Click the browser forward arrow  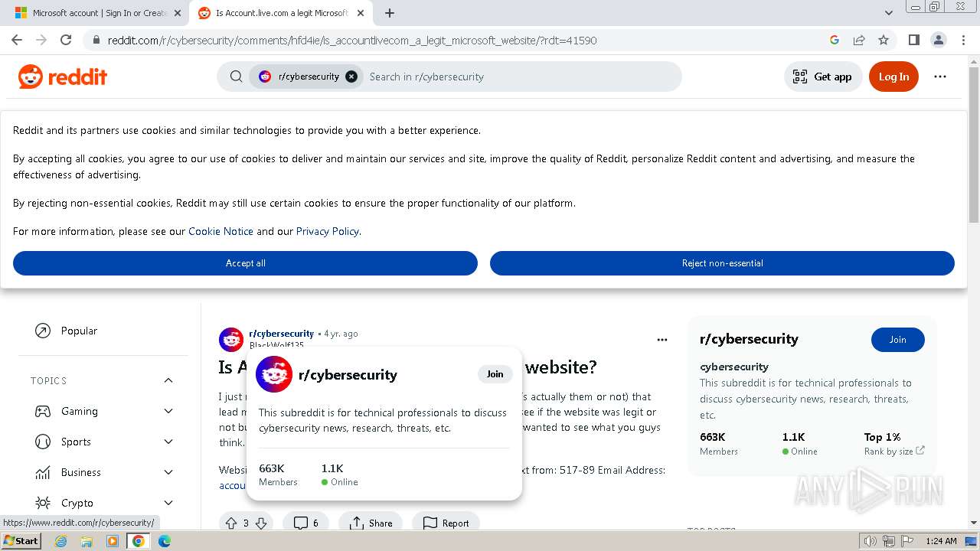[41, 40]
